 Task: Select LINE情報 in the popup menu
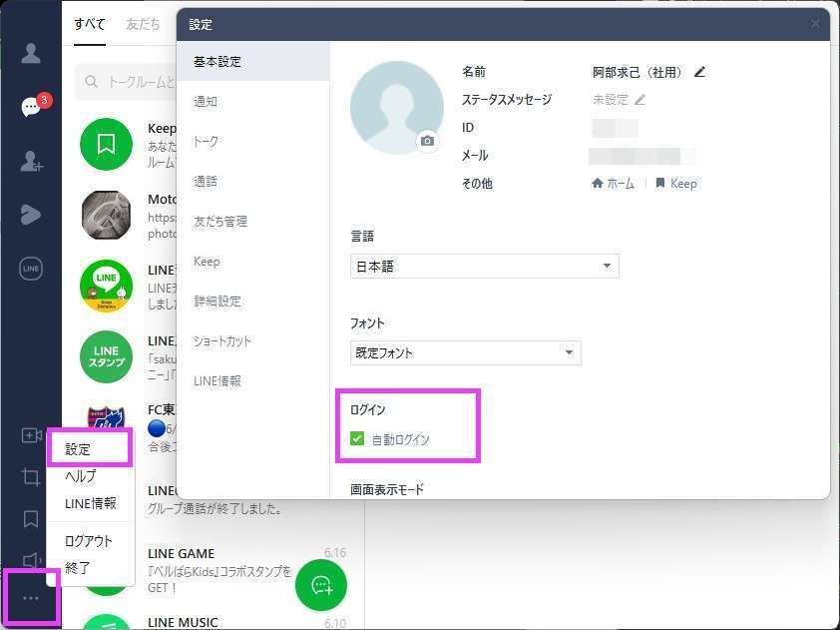click(90, 503)
